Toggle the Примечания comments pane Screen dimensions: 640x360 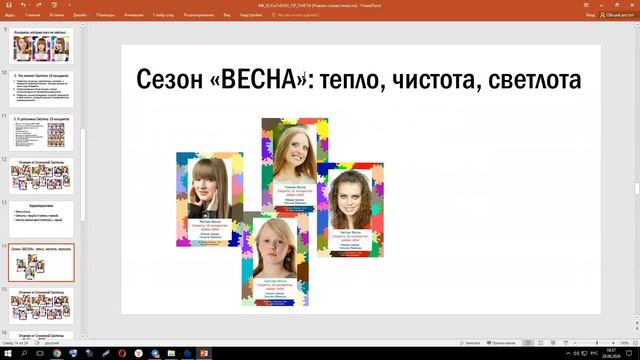[x=501, y=343]
